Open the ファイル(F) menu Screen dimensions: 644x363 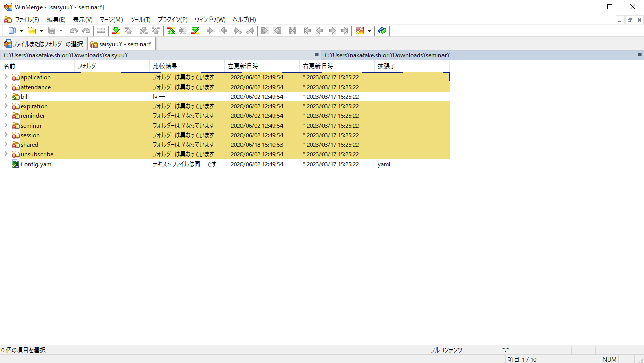(x=27, y=19)
